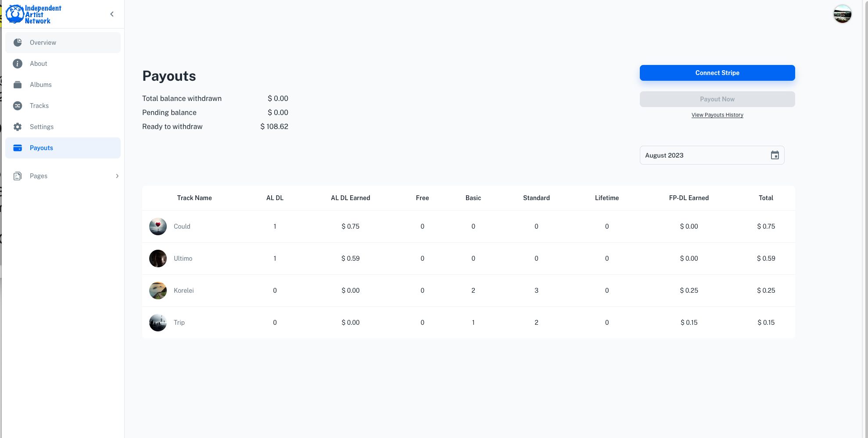The height and width of the screenshot is (438, 868).
Task: Click the Independent Artist Network logo
Action: coord(34,14)
